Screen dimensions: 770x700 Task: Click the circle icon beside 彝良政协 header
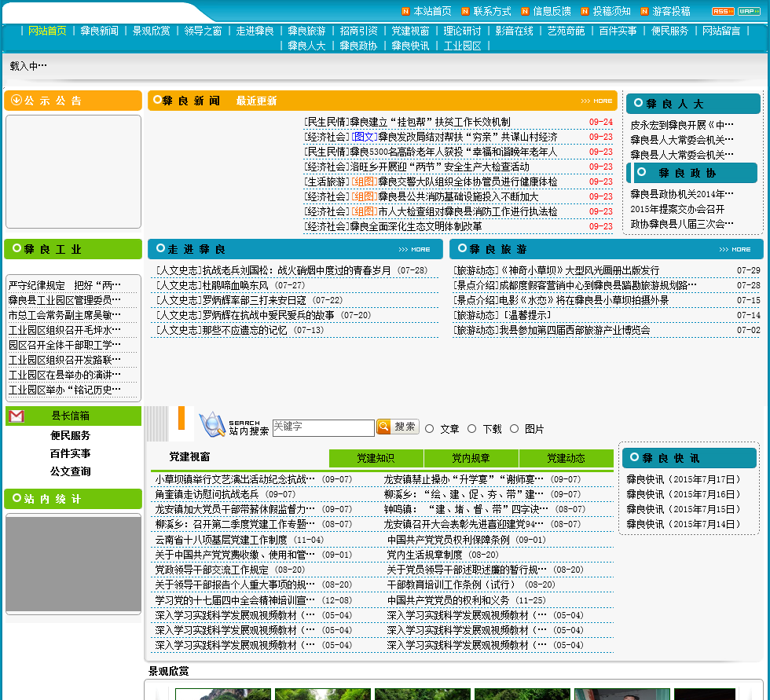pyautogui.click(x=641, y=172)
